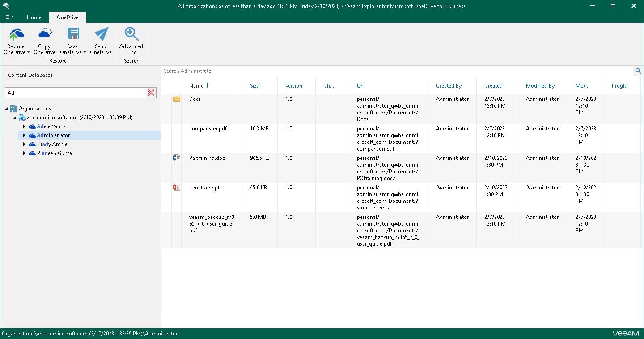Collapse the abc.onmicrosoft.com node
Viewport: 644px width, 339px height.
coord(15,117)
